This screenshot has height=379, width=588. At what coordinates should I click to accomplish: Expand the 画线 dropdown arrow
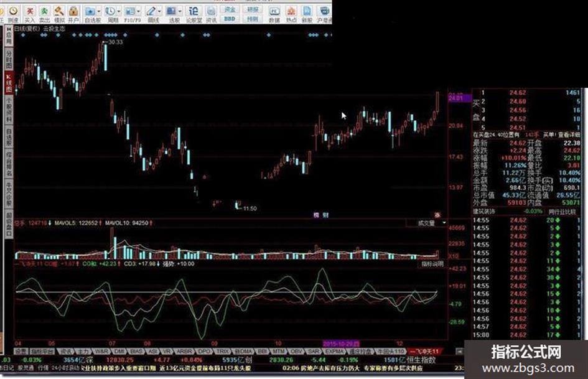click(x=159, y=12)
